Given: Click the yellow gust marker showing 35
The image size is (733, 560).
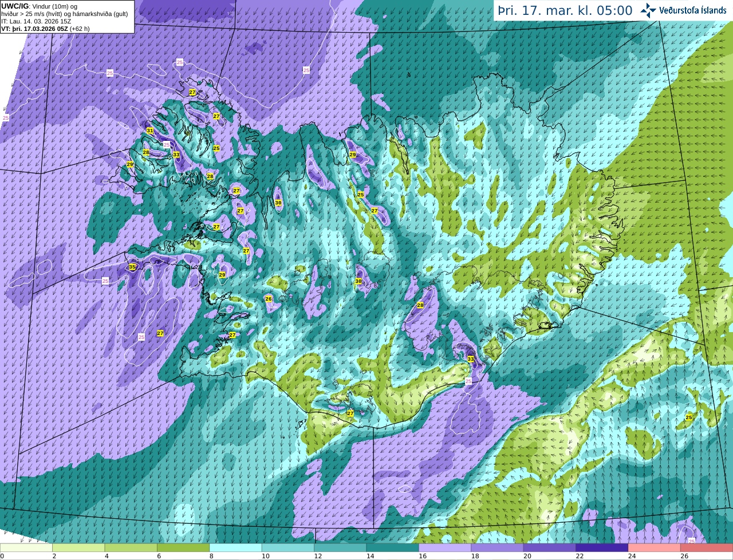Looking at the screenshot, I should (x=132, y=267).
